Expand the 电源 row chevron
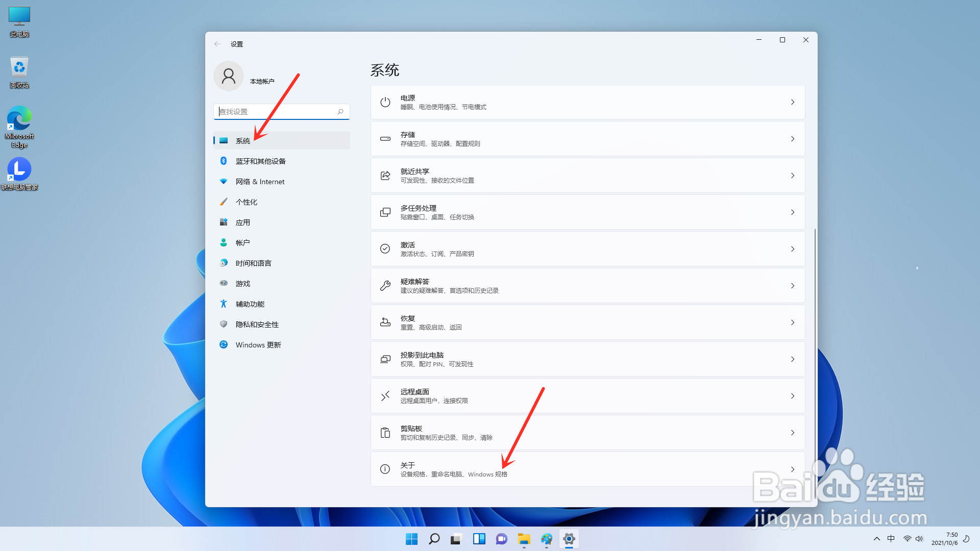This screenshot has height=551, width=980. coord(793,102)
